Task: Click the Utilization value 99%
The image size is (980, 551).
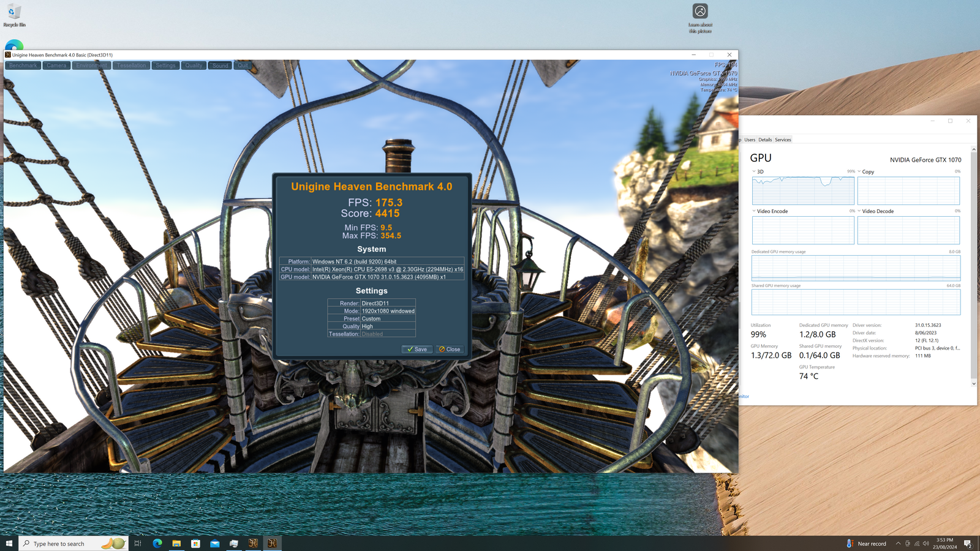Action: [758, 335]
